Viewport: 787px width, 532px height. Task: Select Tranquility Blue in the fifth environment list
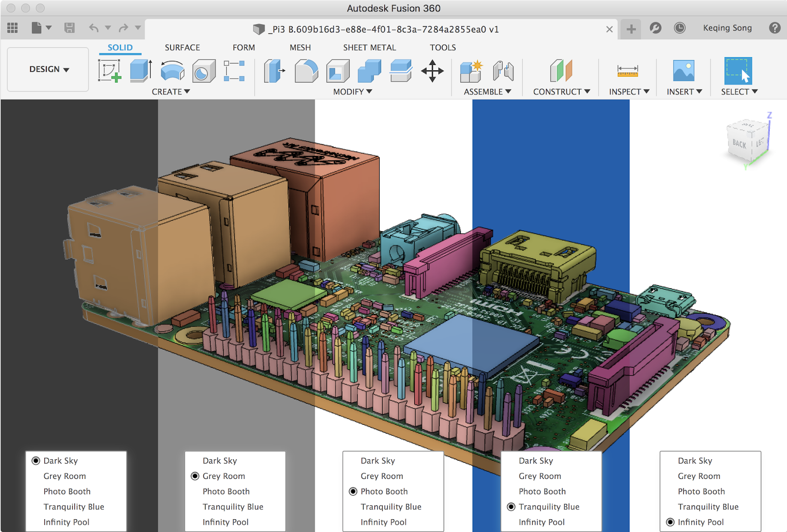pos(708,506)
